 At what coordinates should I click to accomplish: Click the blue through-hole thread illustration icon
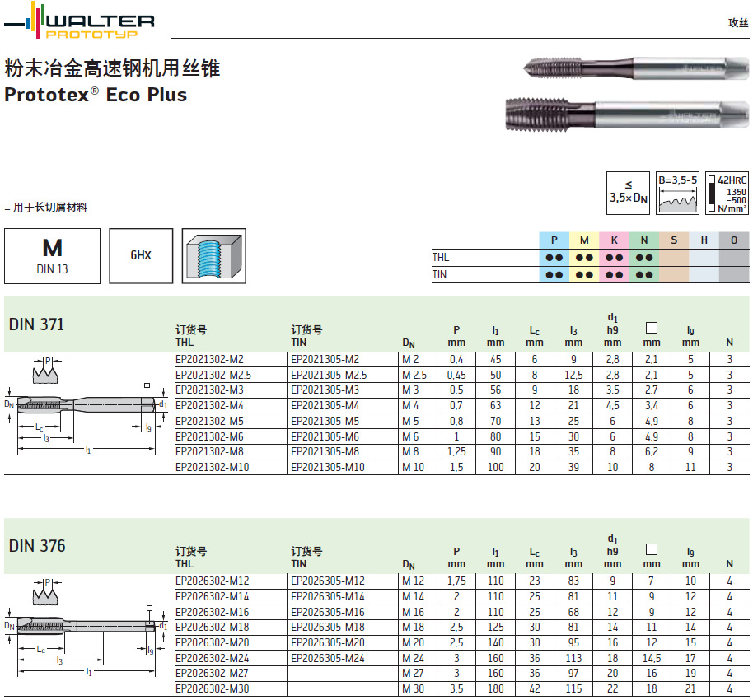click(x=213, y=256)
